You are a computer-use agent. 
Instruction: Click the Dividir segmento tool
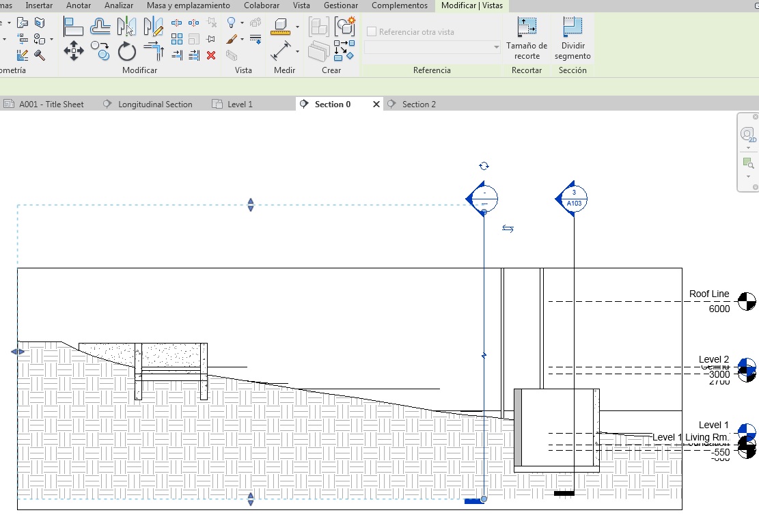(572, 38)
